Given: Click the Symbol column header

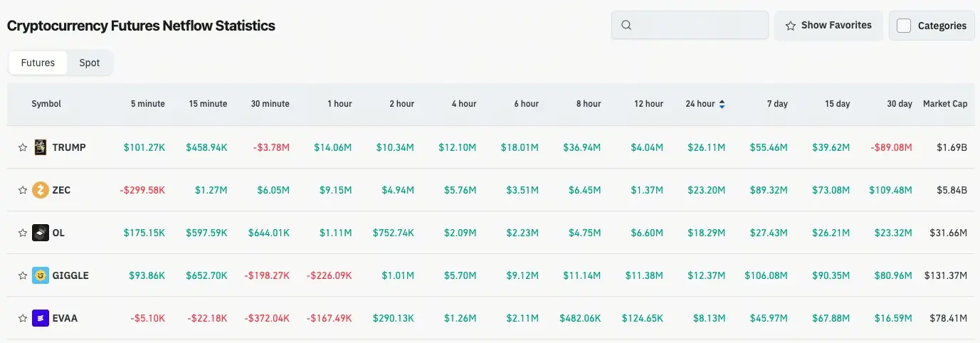Looking at the screenshot, I should 46,104.
